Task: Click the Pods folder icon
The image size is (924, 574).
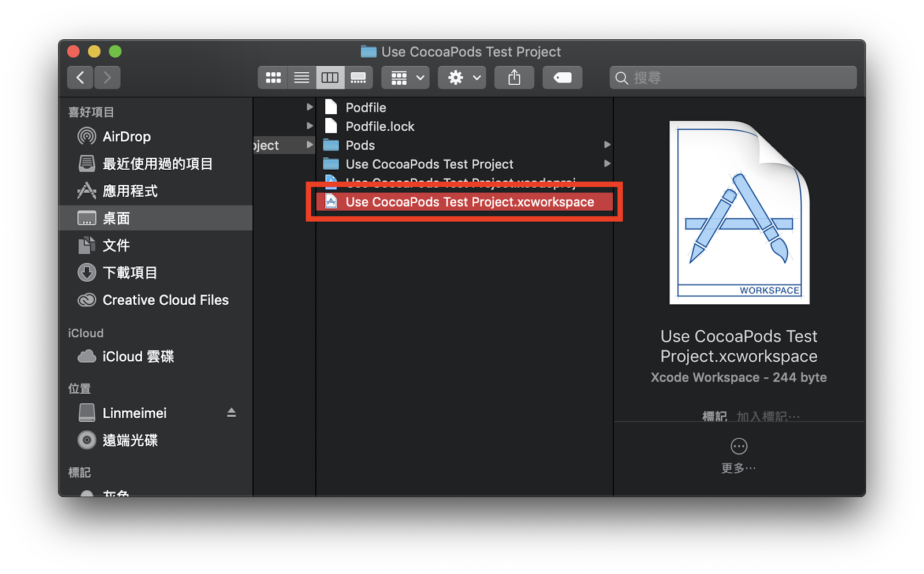Action: click(x=331, y=145)
